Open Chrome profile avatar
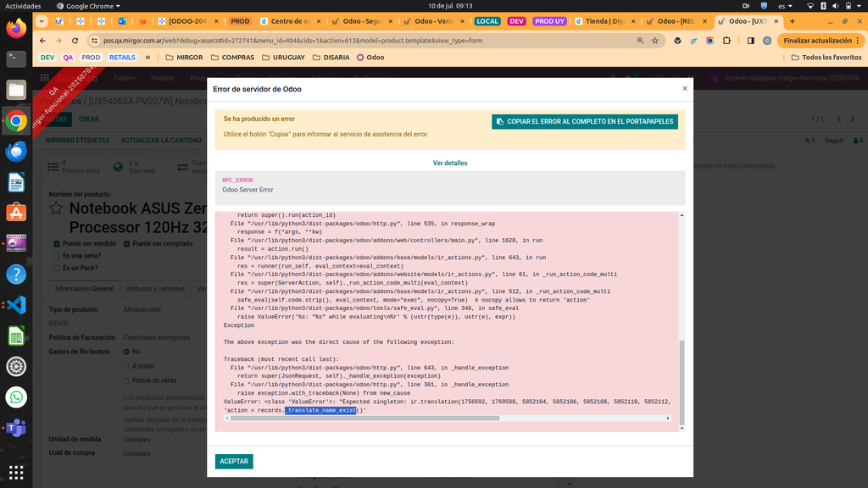Viewport: 868px width, 488px height. click(x=766, y=41)
